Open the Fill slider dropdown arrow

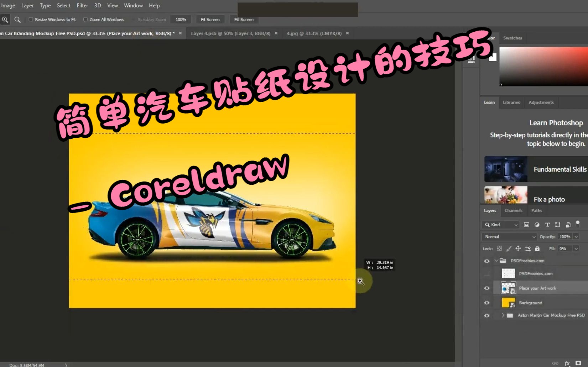click(576, 248)
